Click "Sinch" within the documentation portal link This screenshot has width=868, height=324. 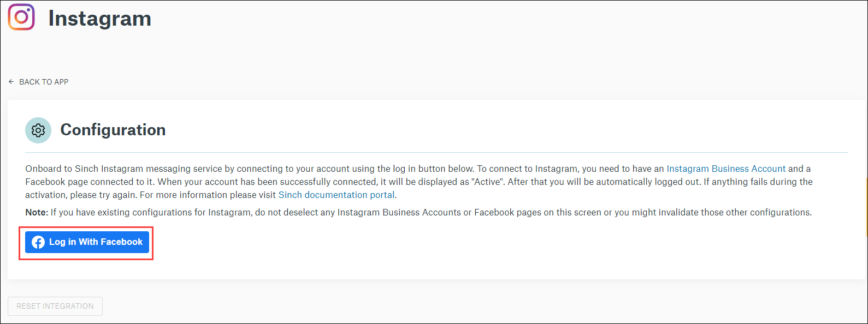290,195
